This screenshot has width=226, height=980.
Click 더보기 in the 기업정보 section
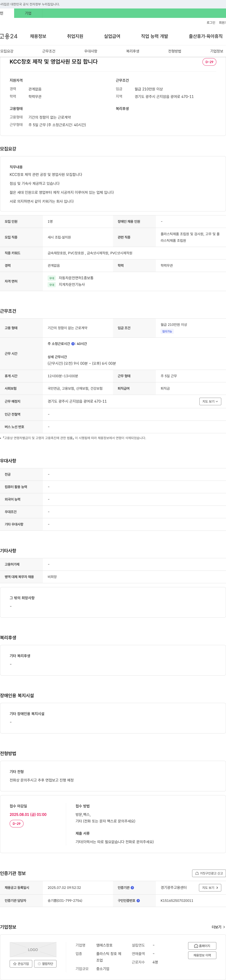tap(218, 927)
